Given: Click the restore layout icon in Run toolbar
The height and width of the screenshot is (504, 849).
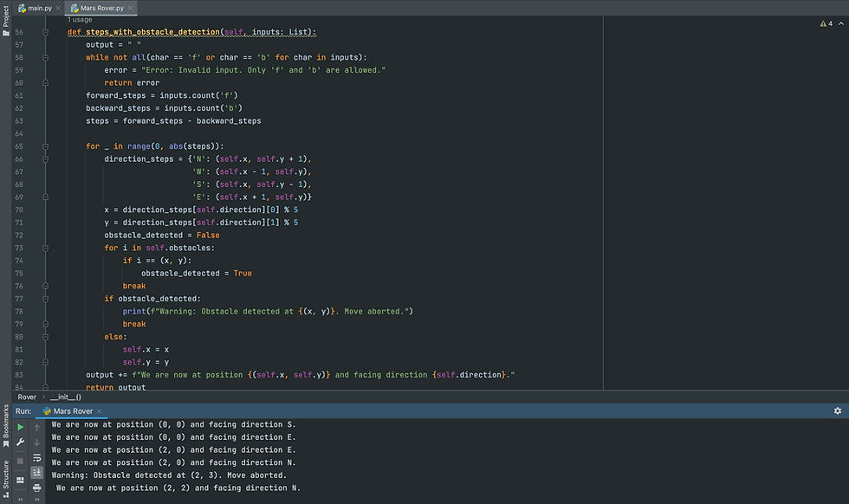Looking at the screenshot, I should coord(21,480).
